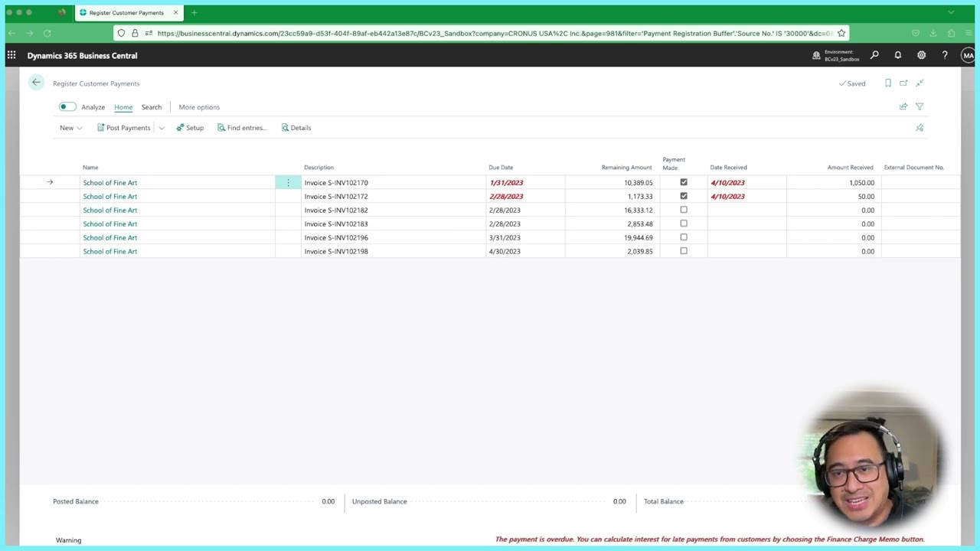Viewport: 980px width, 551px height.
Task: Click the pin icon at ribbon right
Action: 920,128
